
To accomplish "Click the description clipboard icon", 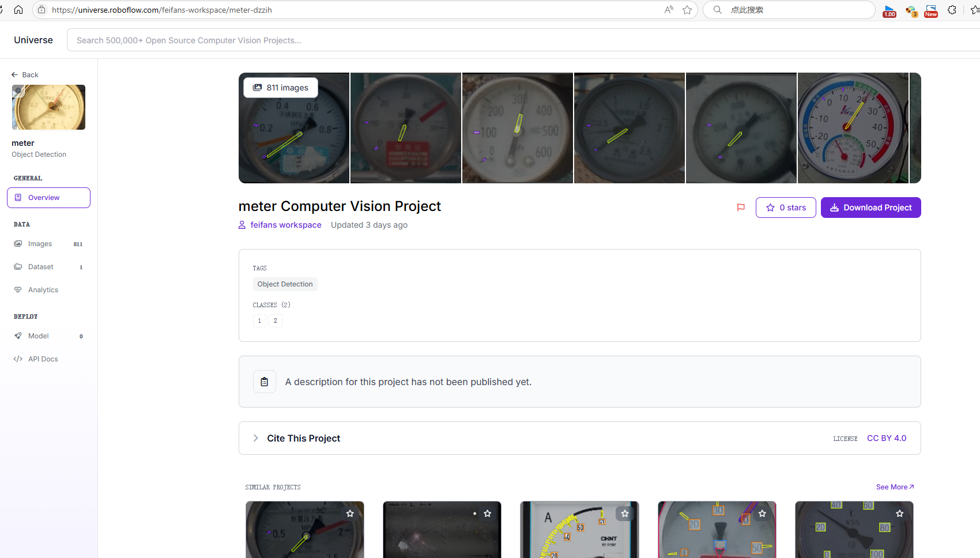I will click(265, 382).
